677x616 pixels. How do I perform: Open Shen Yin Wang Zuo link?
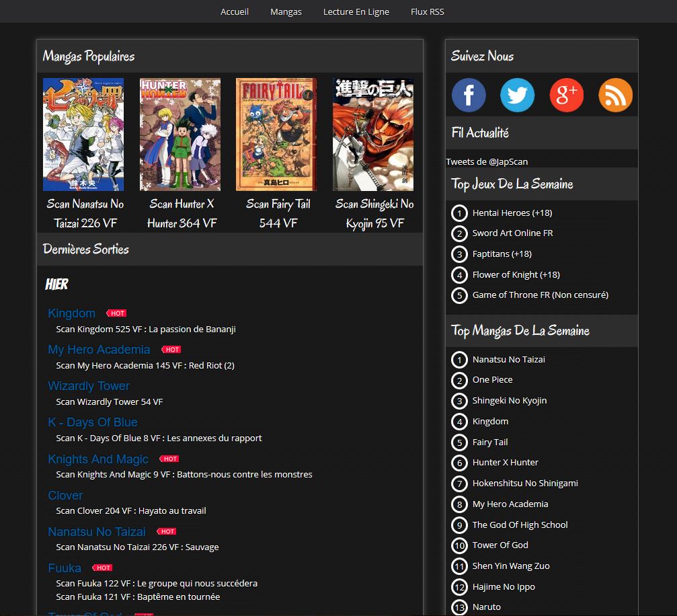(511, 566)
